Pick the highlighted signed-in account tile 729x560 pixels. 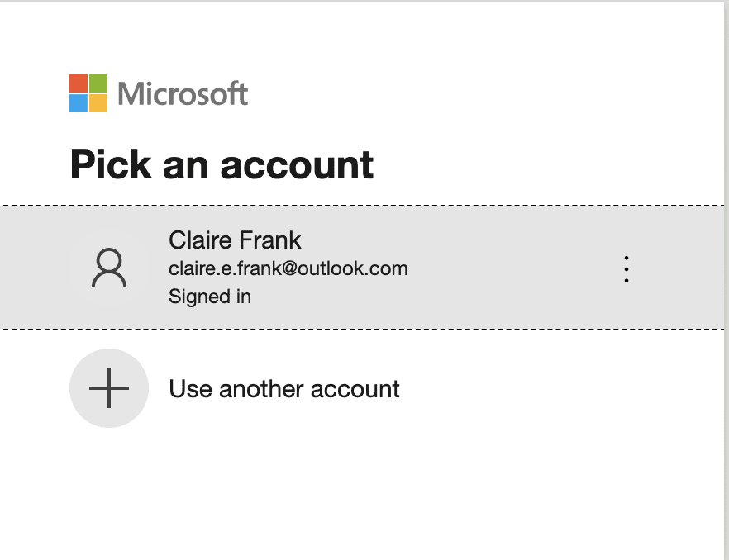click(364, 268)
